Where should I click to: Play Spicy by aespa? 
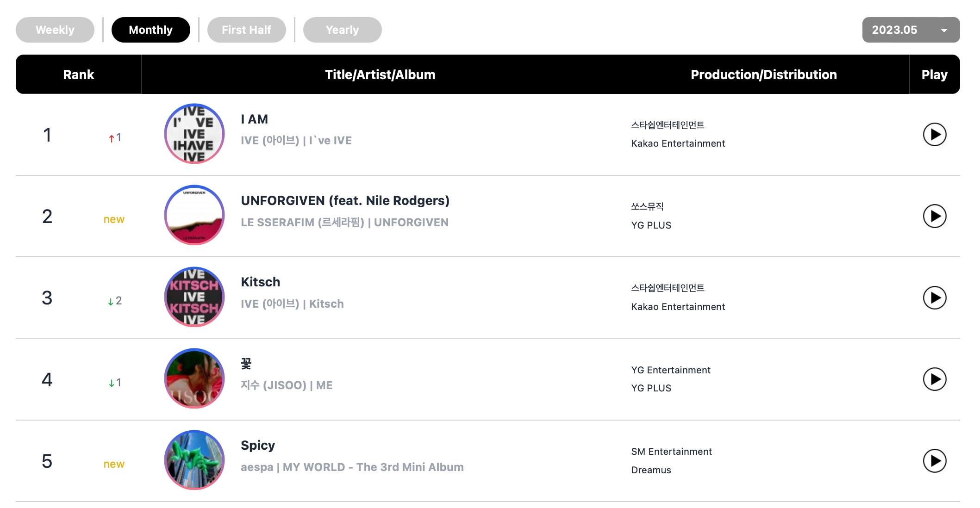[x=934, y=461]
